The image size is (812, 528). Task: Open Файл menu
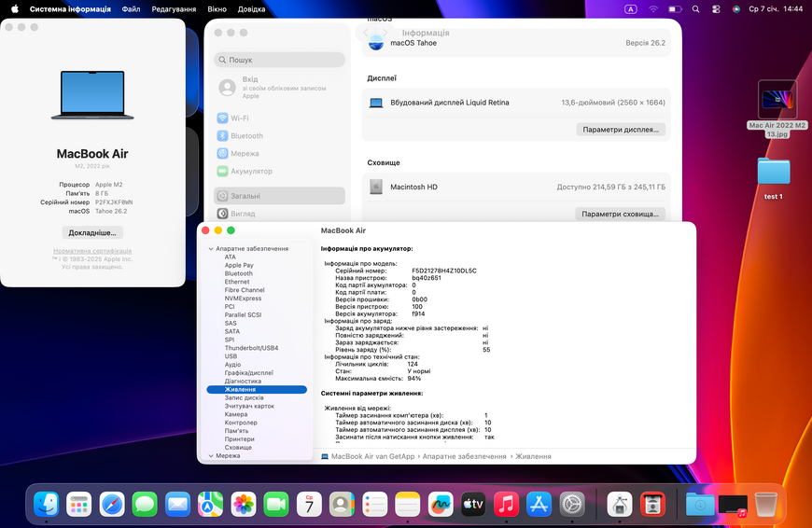pos(131,8)
